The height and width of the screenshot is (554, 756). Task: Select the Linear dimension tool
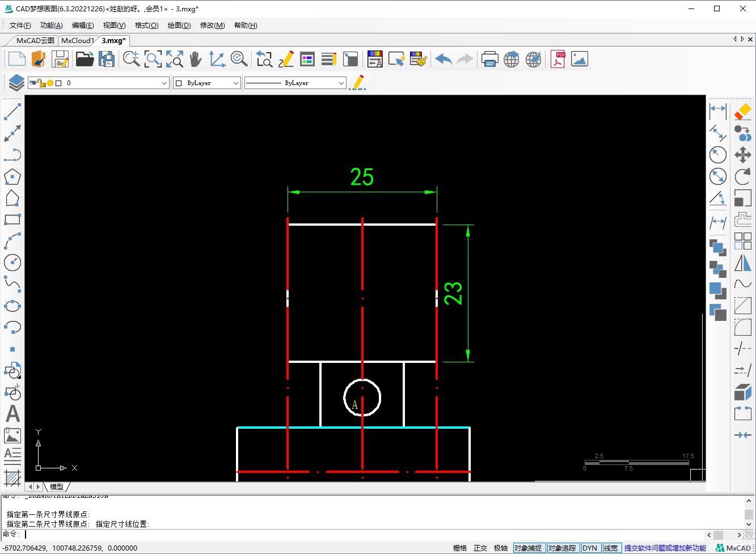(x=717, y=111)
